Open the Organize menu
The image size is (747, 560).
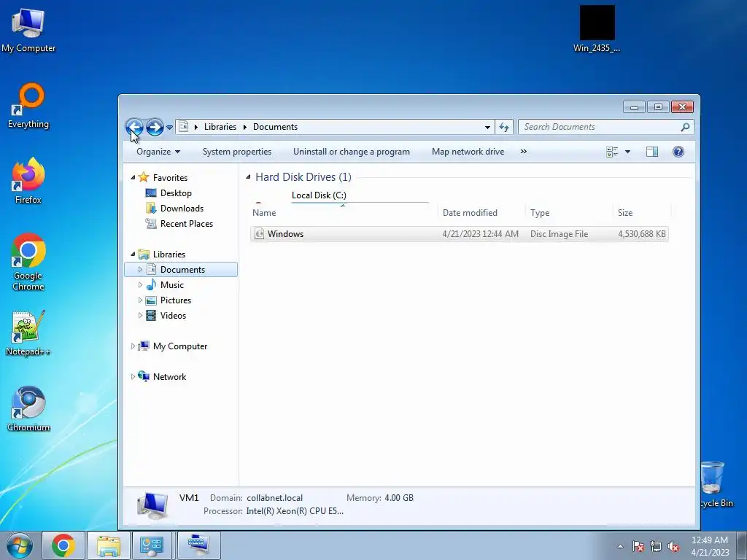pos(158,152)
